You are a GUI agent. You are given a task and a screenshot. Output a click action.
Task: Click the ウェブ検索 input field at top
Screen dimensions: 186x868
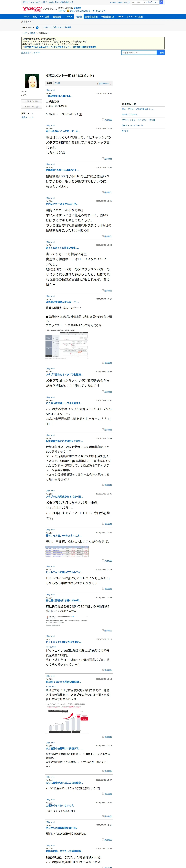click(x=137, y=2)
